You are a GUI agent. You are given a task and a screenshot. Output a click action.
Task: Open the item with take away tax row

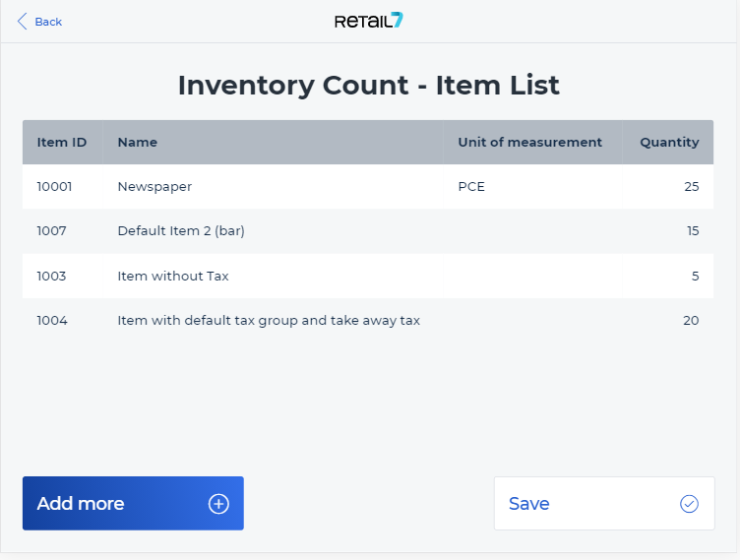368,320
